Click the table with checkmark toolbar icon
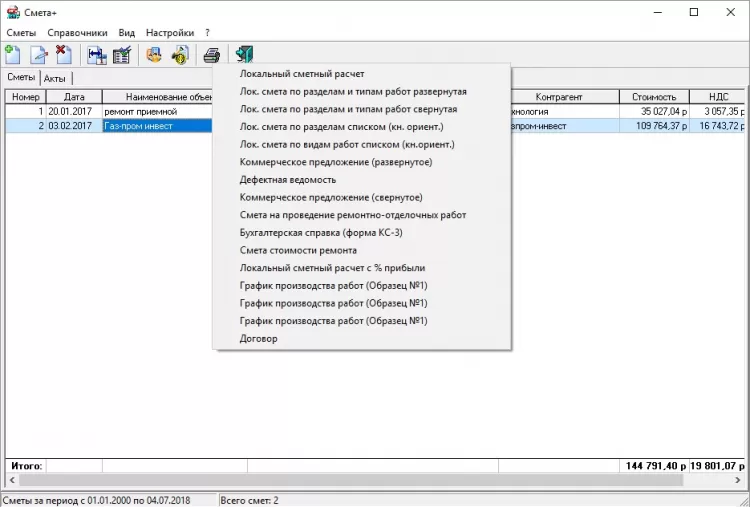 pos(122,55)
